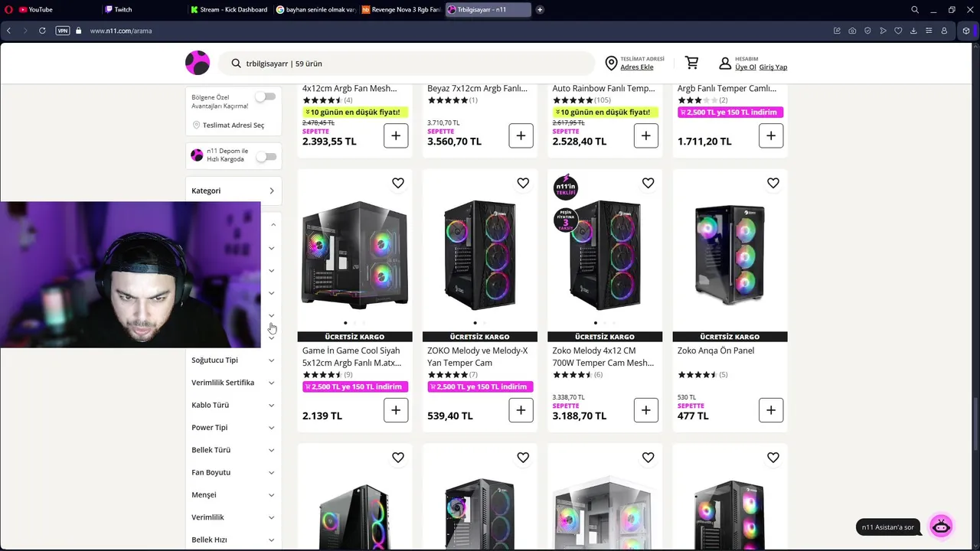Open the n11 Asistan chatbot icon
Viewport: 980px width, 551px height.
tap(941, 527)
